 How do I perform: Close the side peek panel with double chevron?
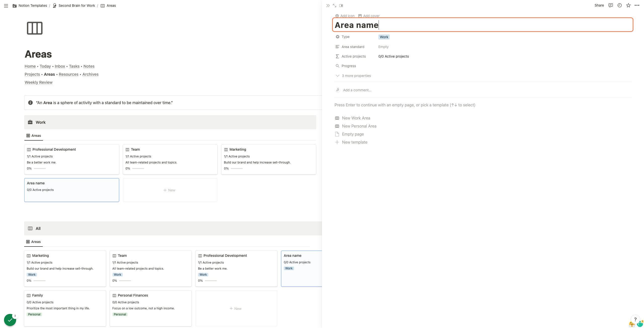(x=328, y=6)
